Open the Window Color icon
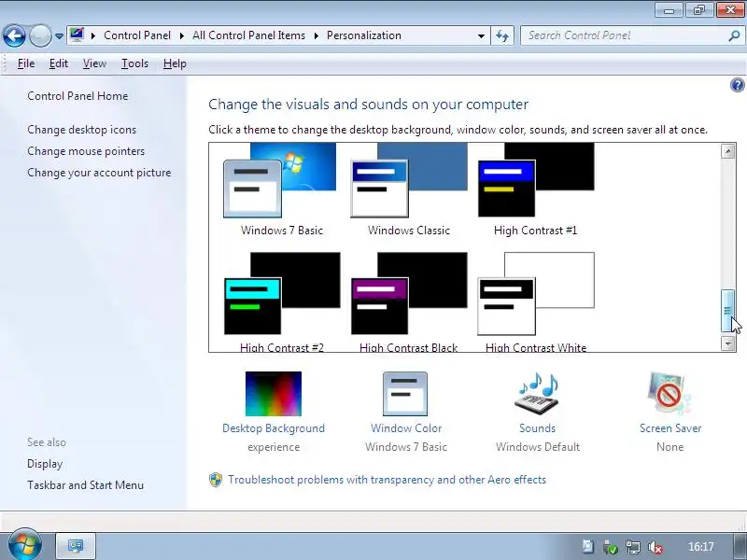 [x=405, y=394]
